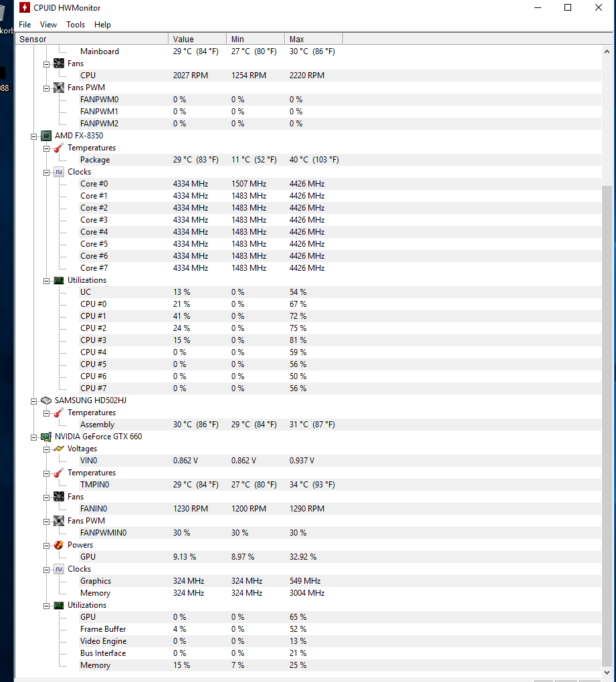616x682 pixels.
Task: Click the CPU Utilizations graph icon
Action: click(x=59, y=280)
